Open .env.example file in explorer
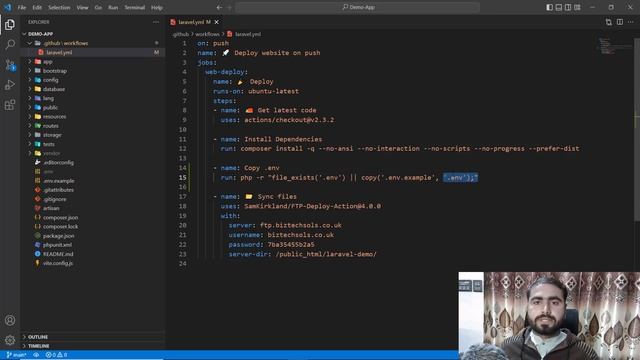Viewport: 640px width, 360px height. (92, 181)
